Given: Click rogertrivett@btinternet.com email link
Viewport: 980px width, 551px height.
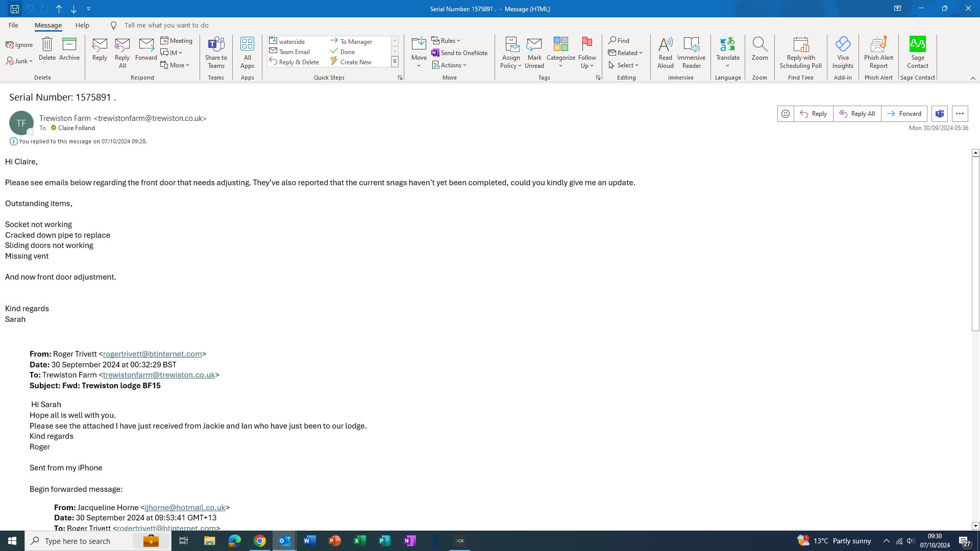Looking at the screenshot, I should (152, 354).
